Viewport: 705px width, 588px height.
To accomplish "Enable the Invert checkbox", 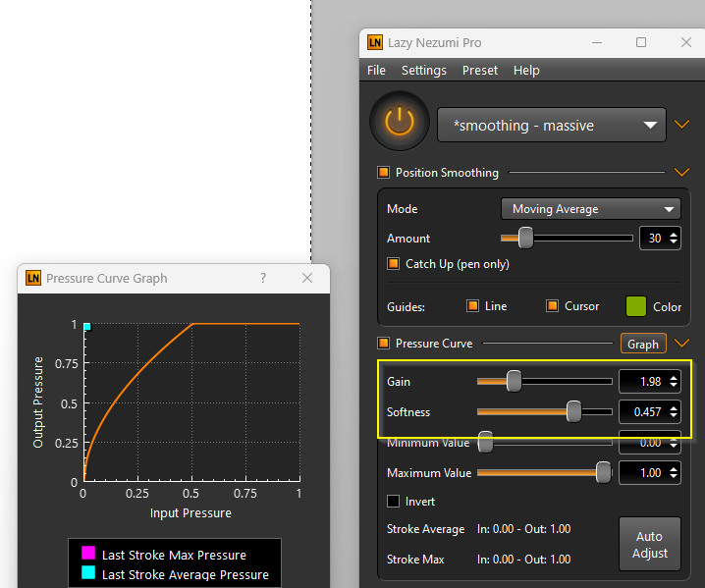I will [x=393, y=501].
